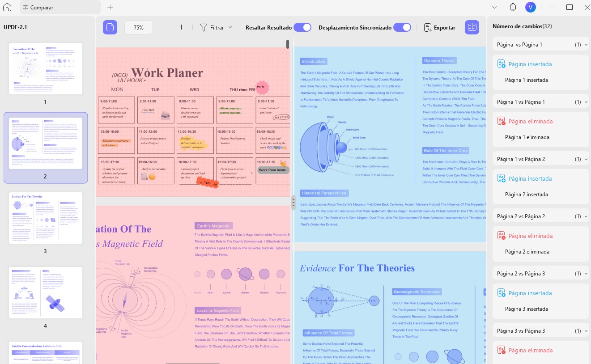Click deleted-page icon under "Página 3 vs Página 3"
Image resolution: width=591 pixels, height=364 pixels.
pos(502,350)
